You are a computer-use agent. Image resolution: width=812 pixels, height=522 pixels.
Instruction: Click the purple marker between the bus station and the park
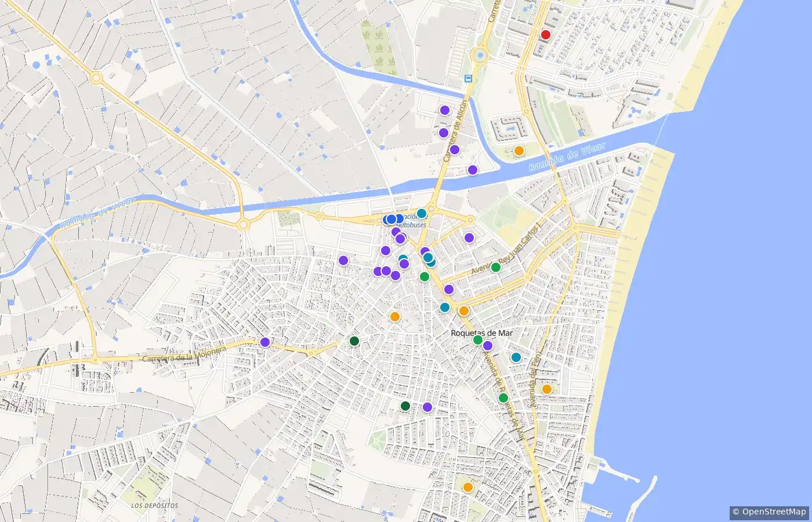coord(469,238)
